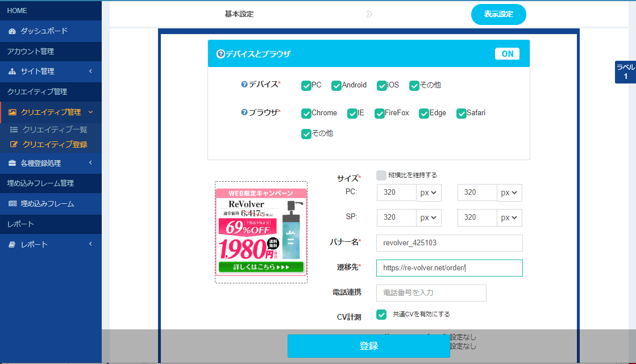Screen dimensions: 636x364
Task: Click the SP width input field
Action: pyautogui.click(x=397, y=217)
